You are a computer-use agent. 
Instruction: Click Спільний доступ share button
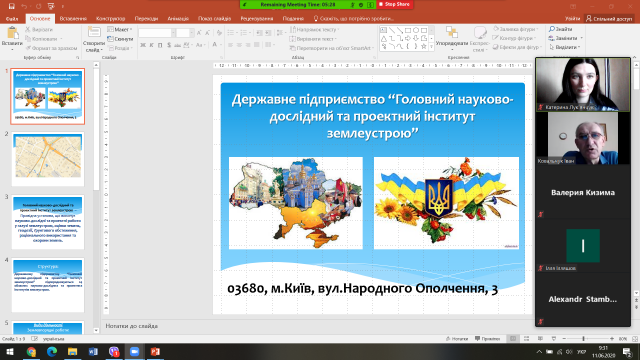pyautogui.click(x=609, y=19)
